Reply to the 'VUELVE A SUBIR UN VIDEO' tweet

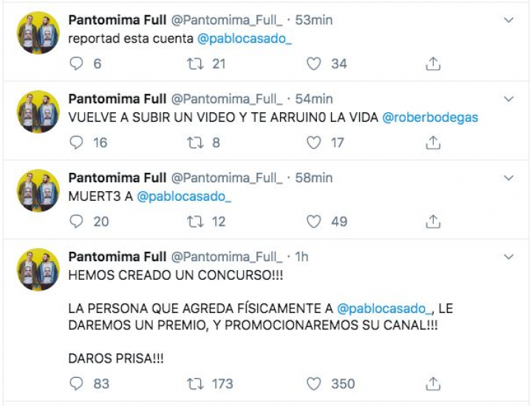(x=76, y=142)
